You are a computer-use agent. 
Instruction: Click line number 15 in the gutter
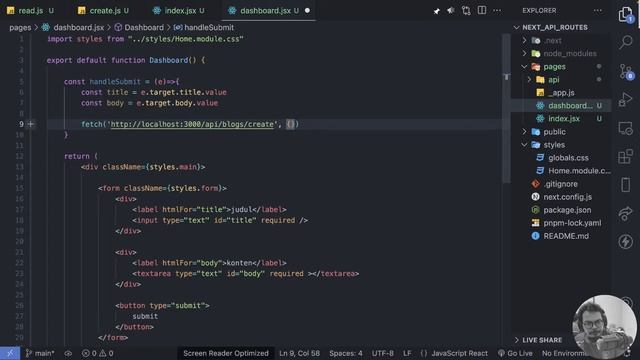(19, 188)
